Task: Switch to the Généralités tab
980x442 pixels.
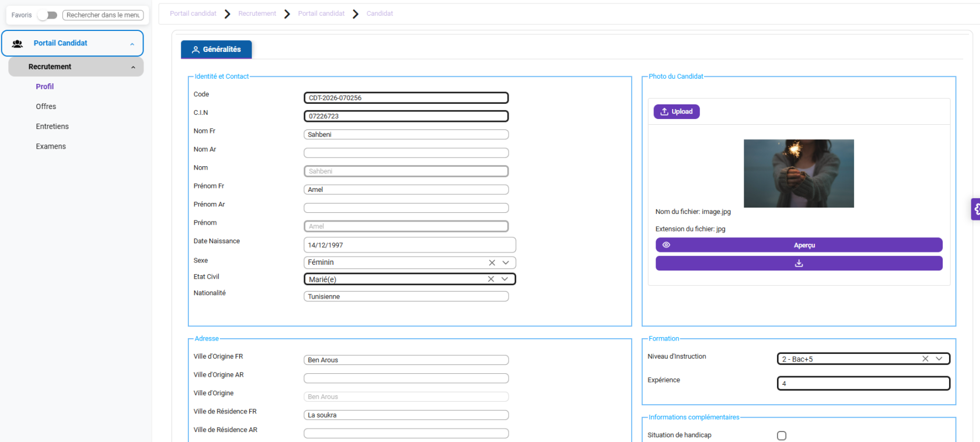Action: click(x=216, y=50)
